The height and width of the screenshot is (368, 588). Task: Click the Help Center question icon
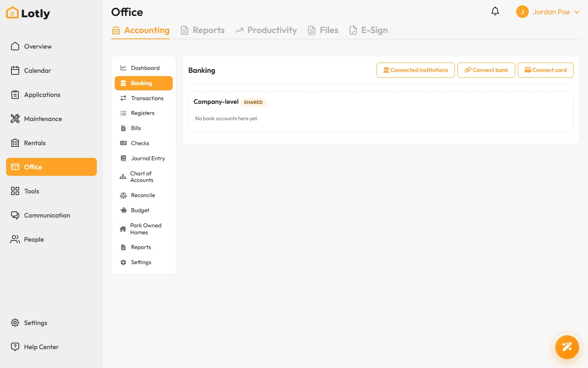click(15, 347)
